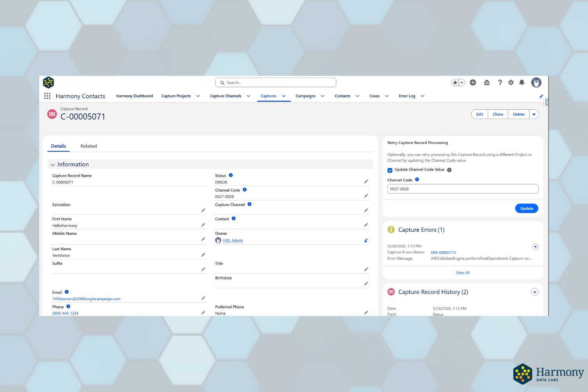Screen dimensions: 588x392
Task: Switch to the Related tab
Action: (x=89, y=146)
